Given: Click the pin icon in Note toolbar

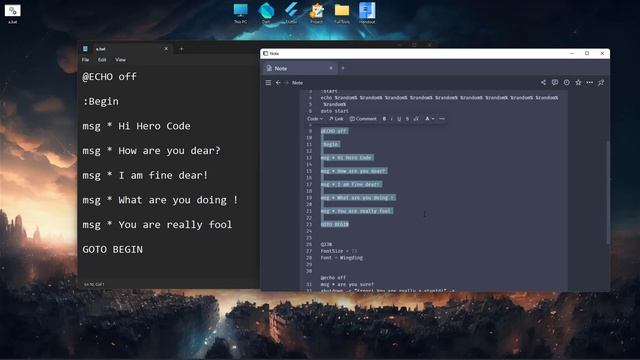Looking at the screenshot, I should 601,82.
